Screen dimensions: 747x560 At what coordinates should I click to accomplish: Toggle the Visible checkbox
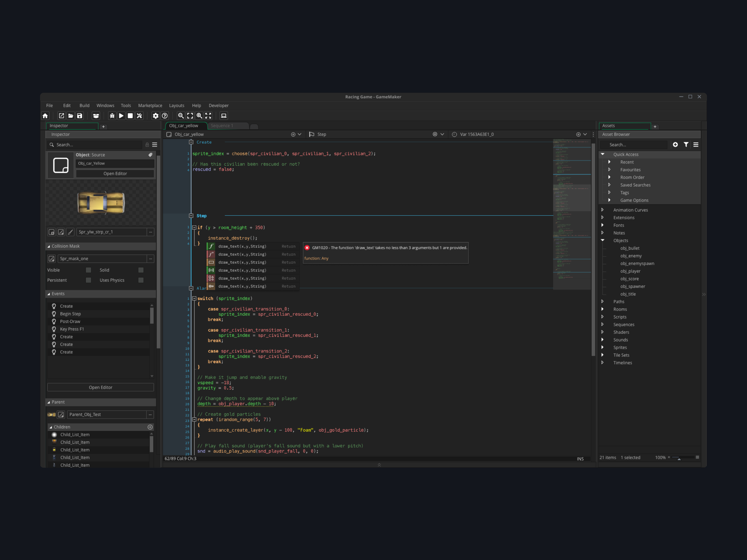point(89,270)
